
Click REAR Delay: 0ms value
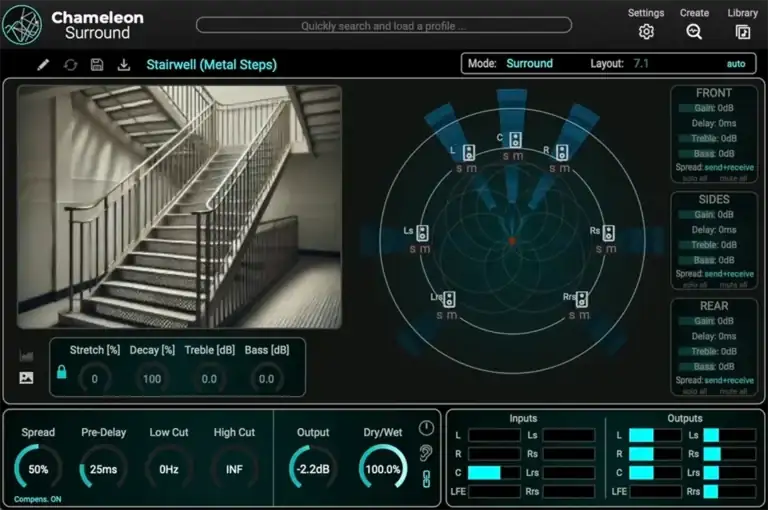pyautogui.click(x=714, y=337)
